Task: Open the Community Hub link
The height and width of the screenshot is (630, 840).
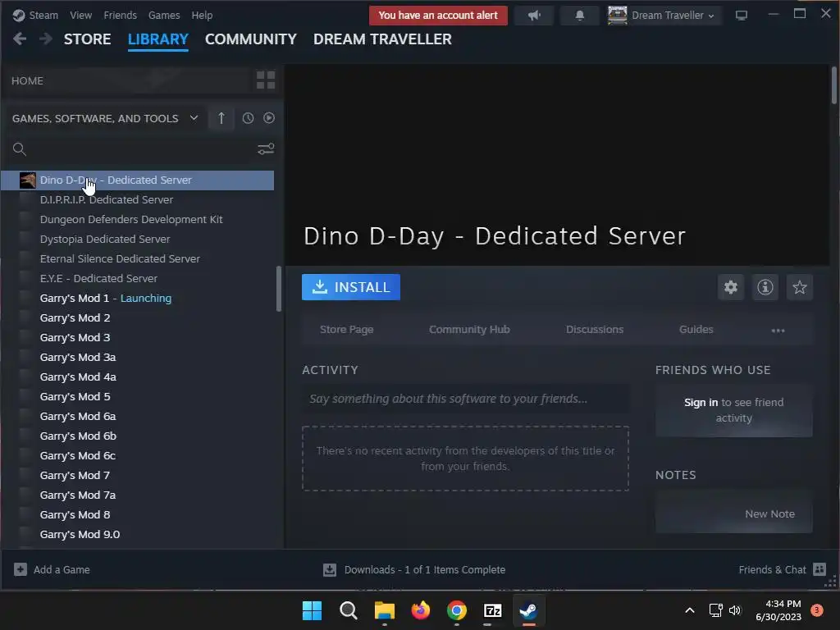Action: (x=469, y=330)
